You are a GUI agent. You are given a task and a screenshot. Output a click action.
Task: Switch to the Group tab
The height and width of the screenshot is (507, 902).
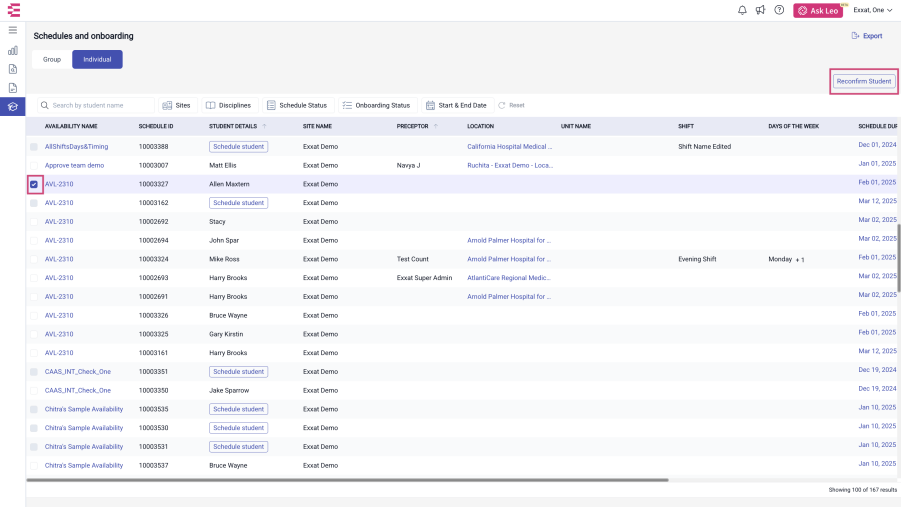coord(52,59)
